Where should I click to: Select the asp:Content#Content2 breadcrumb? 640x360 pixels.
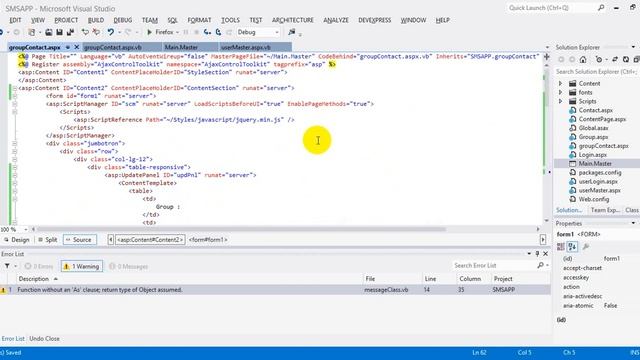(150, 240)
